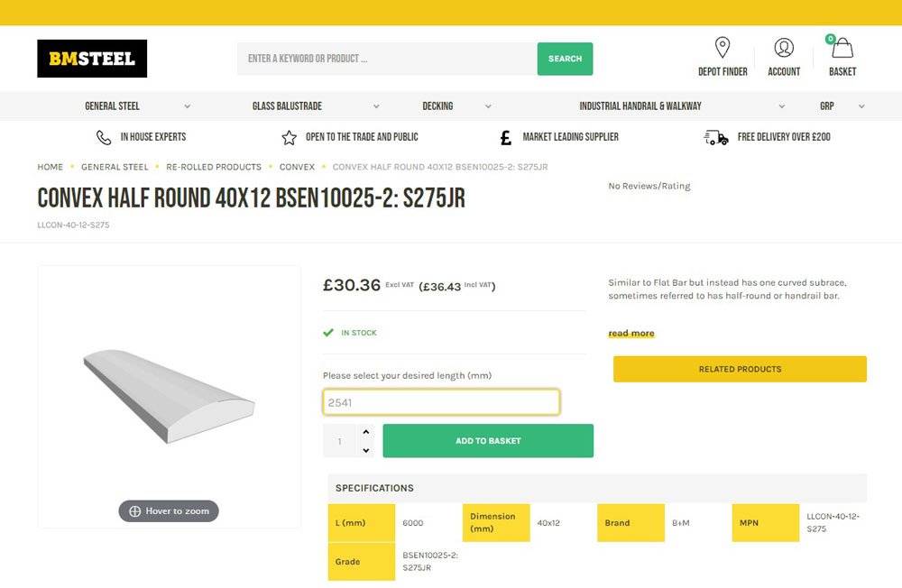The image size is (902, 588).
Task: Click the pound sign Market Leading Supplier icon
Action: 505,137
